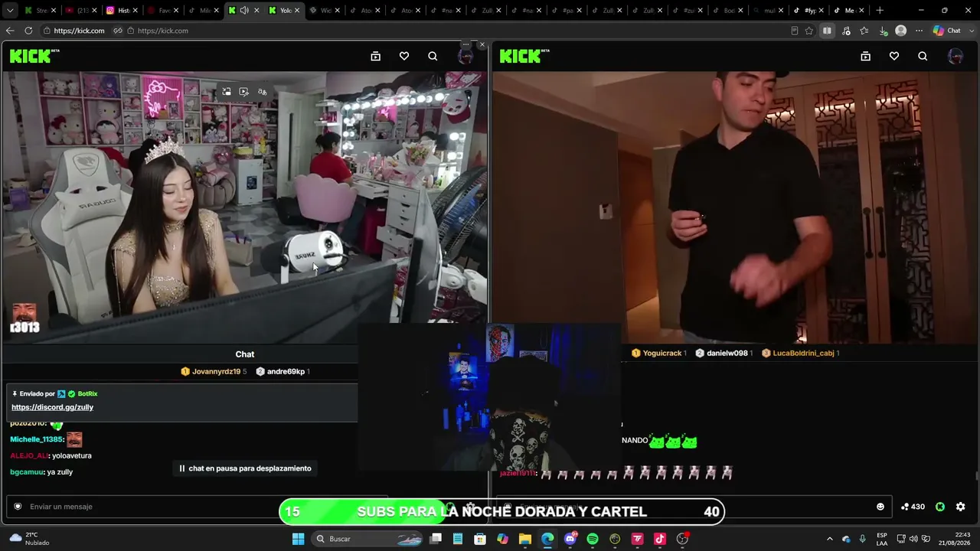Click the taskbar Buscar search box
Screen dimensions: 980x551
[367, 539]
